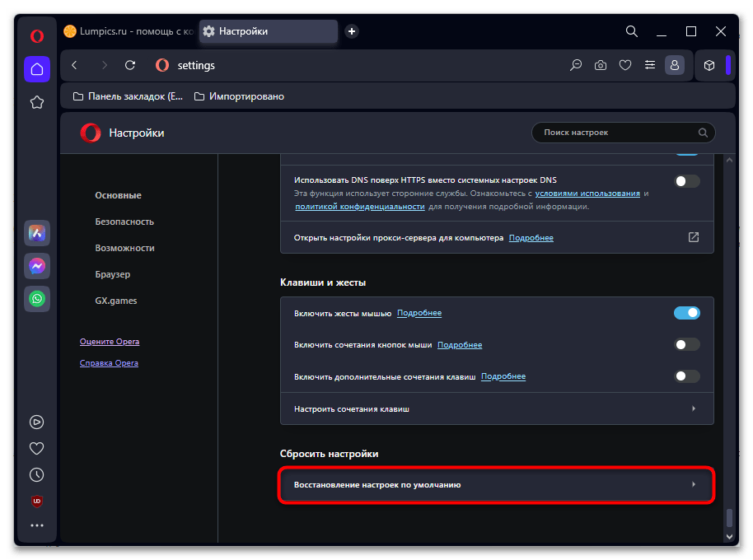Click the Home start page sidebar icon
This screenshot has width=753, height=560.
coord(37,69)
